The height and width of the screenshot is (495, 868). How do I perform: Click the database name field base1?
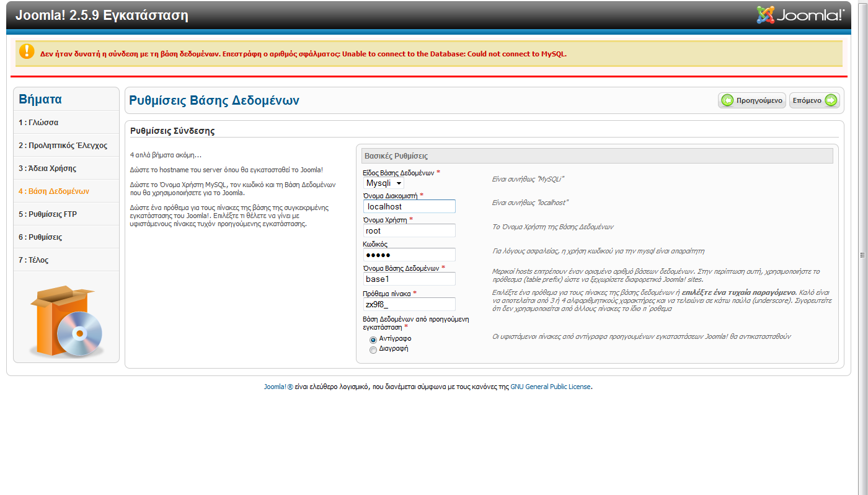pyautogui.click(x=409, y=279)
